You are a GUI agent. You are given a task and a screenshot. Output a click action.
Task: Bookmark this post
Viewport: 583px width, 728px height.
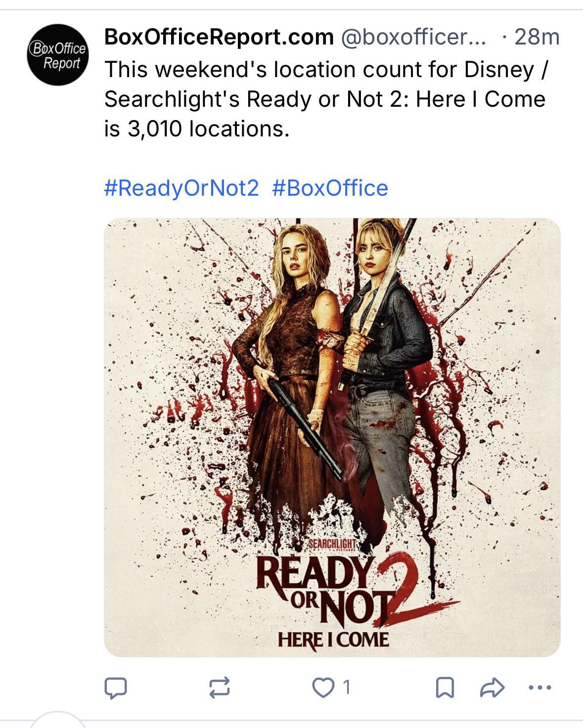tap(445, 687)
